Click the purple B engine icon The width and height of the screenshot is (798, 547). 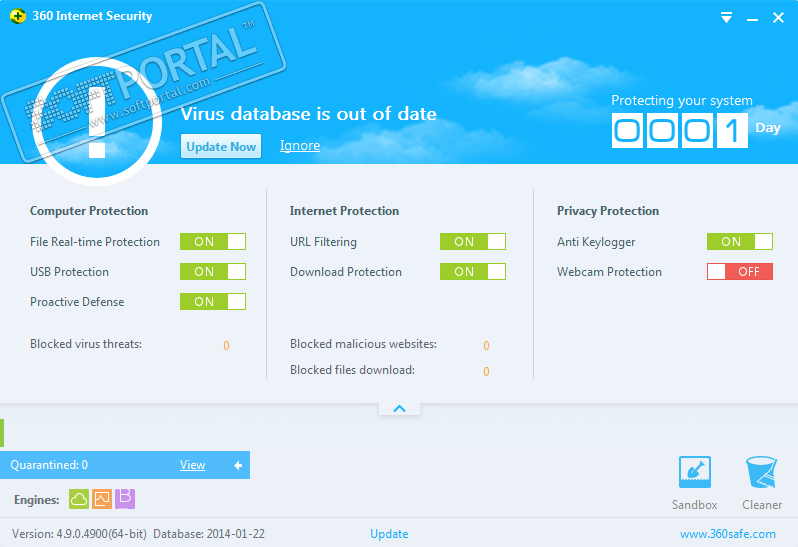pyautogui.click(x=125, y=499)
